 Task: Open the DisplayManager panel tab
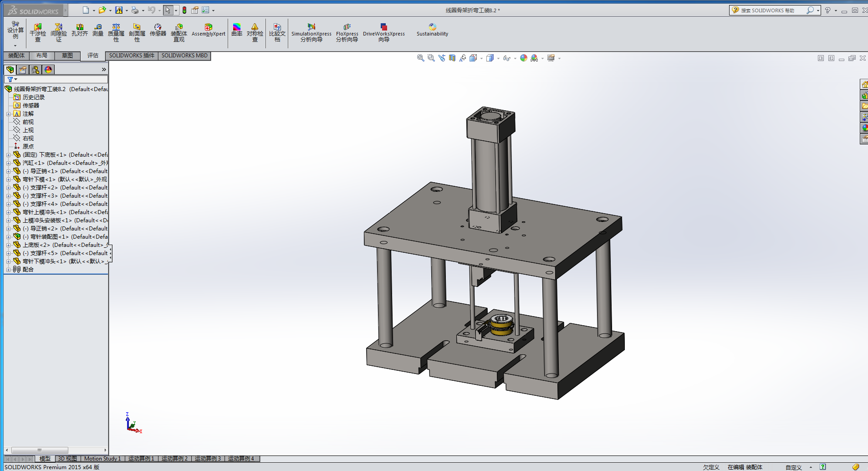click(x=48, y=70)
